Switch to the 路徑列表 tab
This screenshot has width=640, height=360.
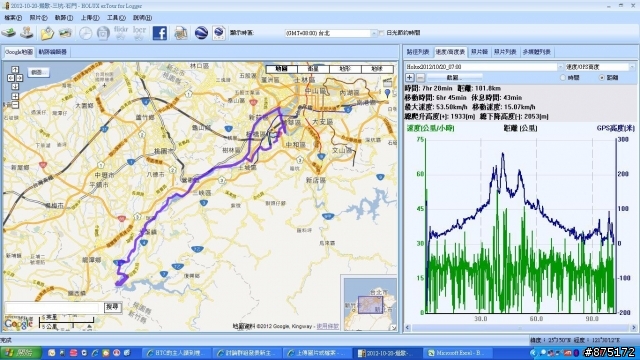coord(418,52)
